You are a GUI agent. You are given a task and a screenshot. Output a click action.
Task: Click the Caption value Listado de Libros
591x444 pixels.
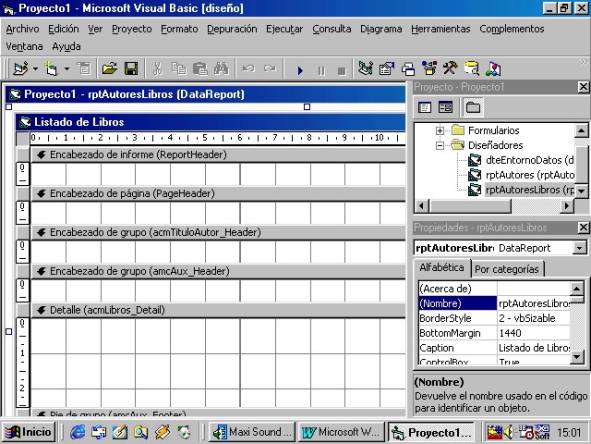533,348
